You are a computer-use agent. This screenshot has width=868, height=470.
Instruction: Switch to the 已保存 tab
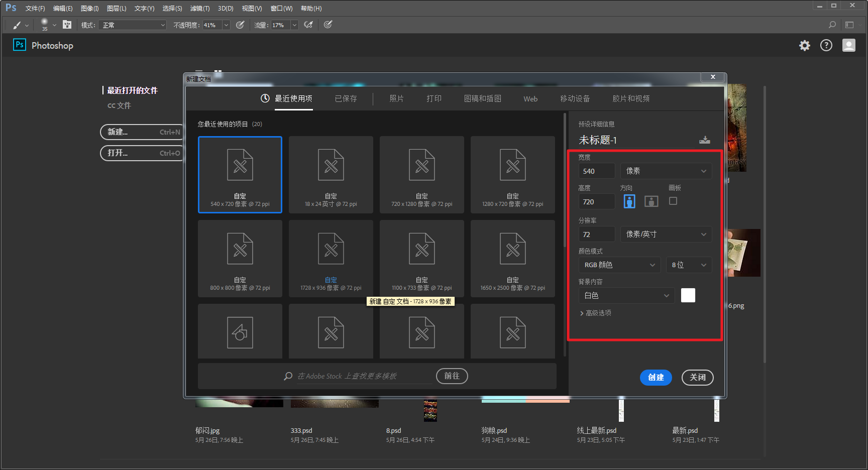pyautogui.click(x=346, y=98)
